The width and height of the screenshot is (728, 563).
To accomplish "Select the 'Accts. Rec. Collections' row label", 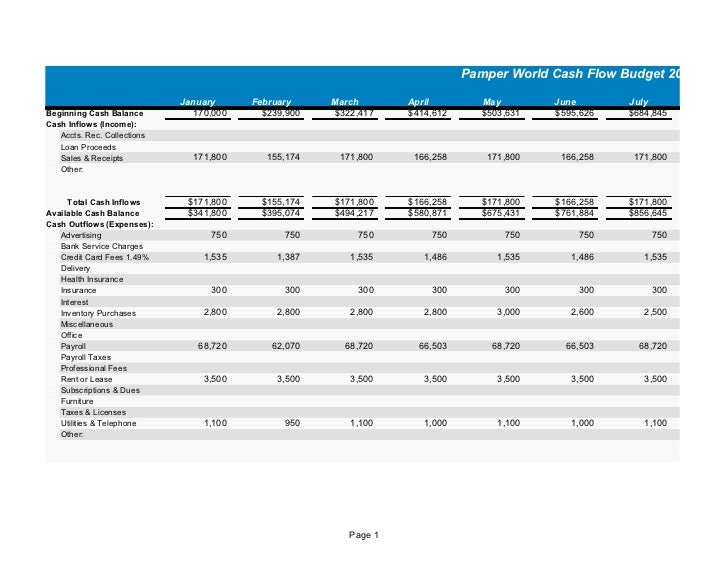I will pyautogui.click(x=103, y=135).
